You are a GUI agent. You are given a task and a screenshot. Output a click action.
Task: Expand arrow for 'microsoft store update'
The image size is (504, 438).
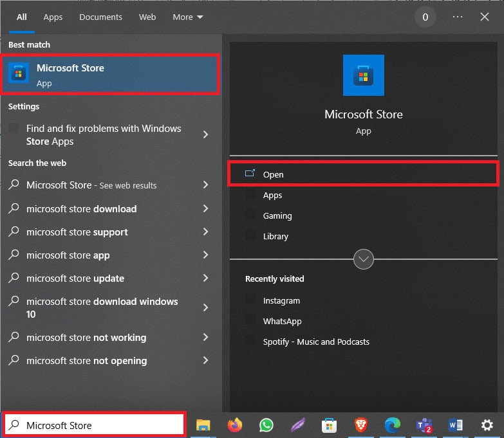pyautogui.click(x=206, y=278)
